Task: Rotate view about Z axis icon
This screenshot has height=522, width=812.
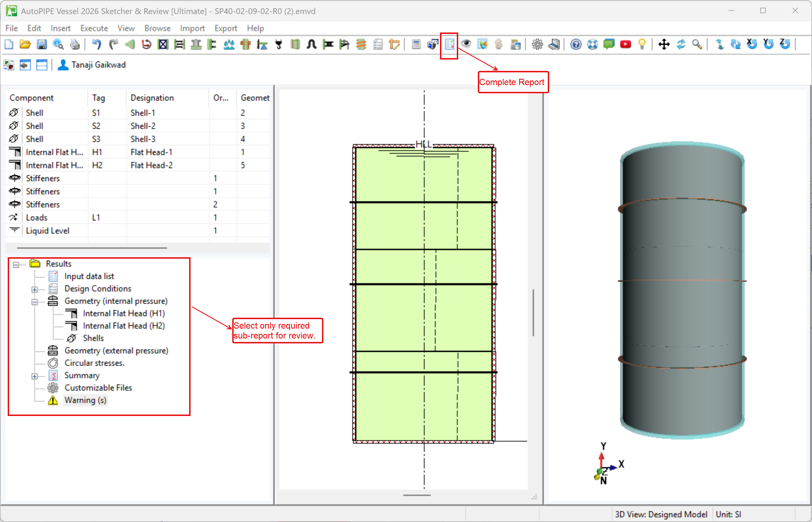Action: pyautogui.click(x=785, y=44)
